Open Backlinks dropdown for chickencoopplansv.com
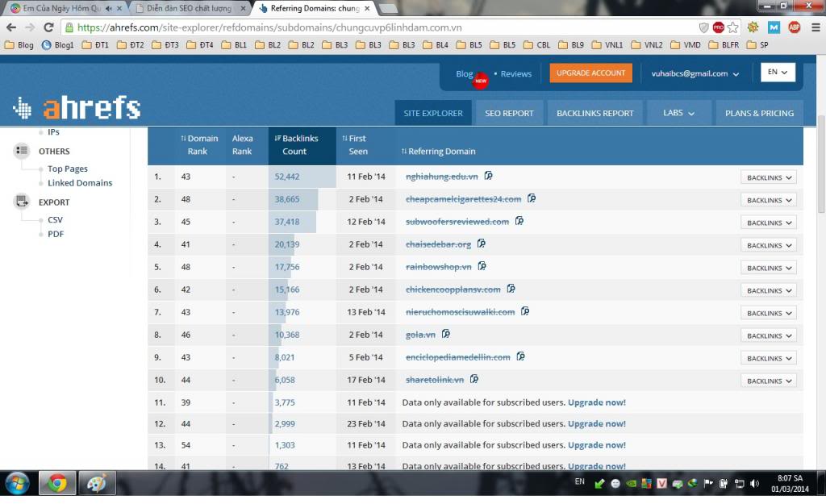 tap(769, 291)
